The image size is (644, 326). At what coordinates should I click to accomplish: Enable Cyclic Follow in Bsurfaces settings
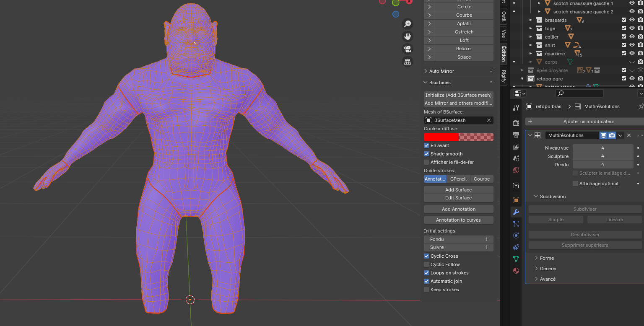[426, 264]
